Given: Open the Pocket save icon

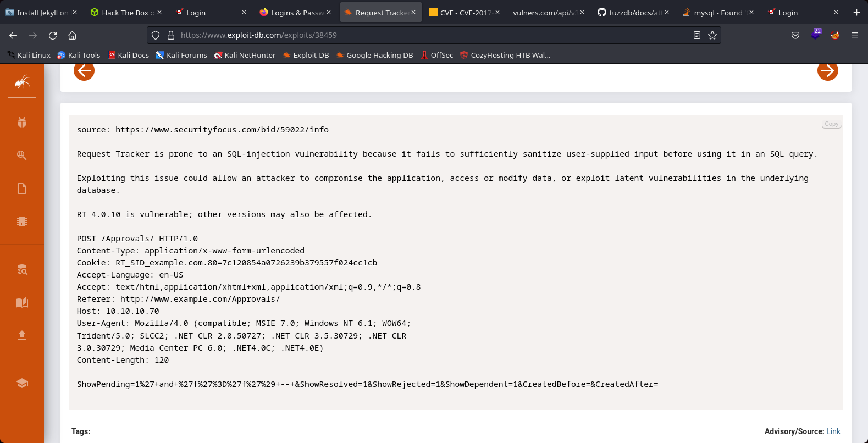Looking at the screenshot, I should [795, 35].
